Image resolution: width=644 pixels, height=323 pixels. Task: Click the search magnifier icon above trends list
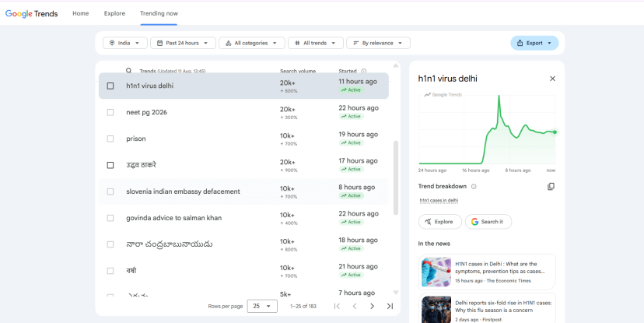(x=128, y=71)
